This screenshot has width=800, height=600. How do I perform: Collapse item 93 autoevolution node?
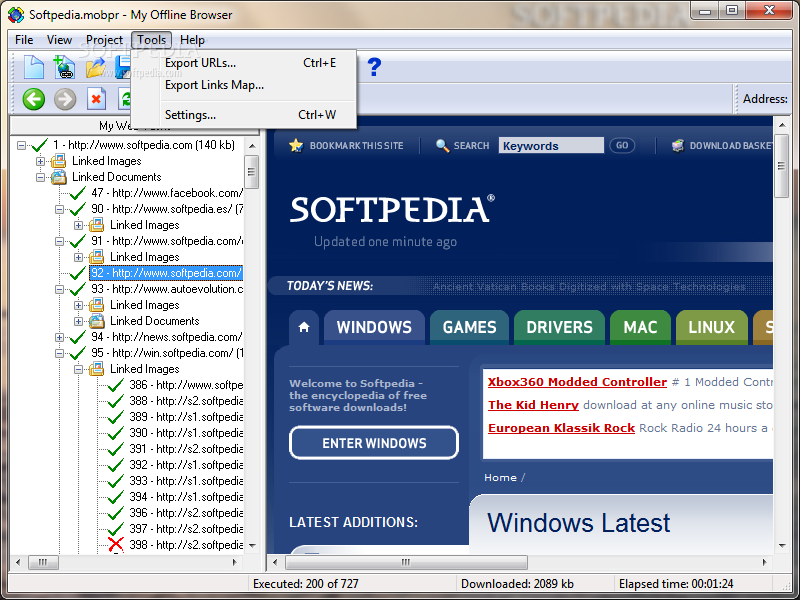[x=59, y=289]
